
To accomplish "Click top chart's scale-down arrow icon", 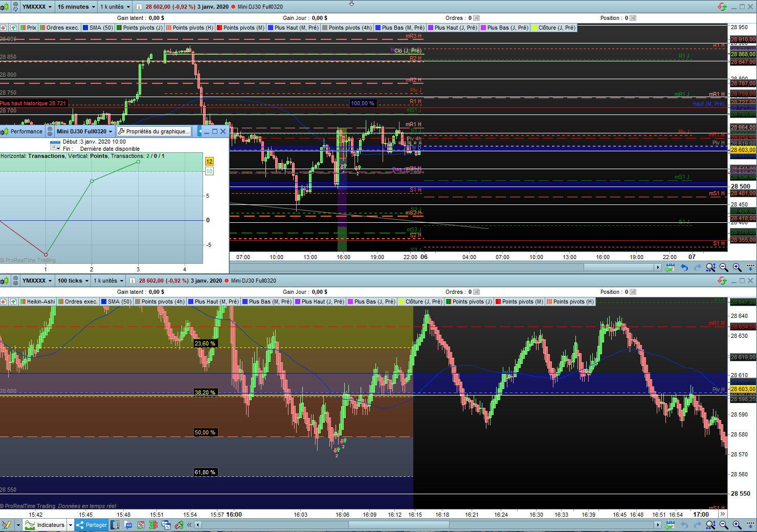I will click(751, 267).
